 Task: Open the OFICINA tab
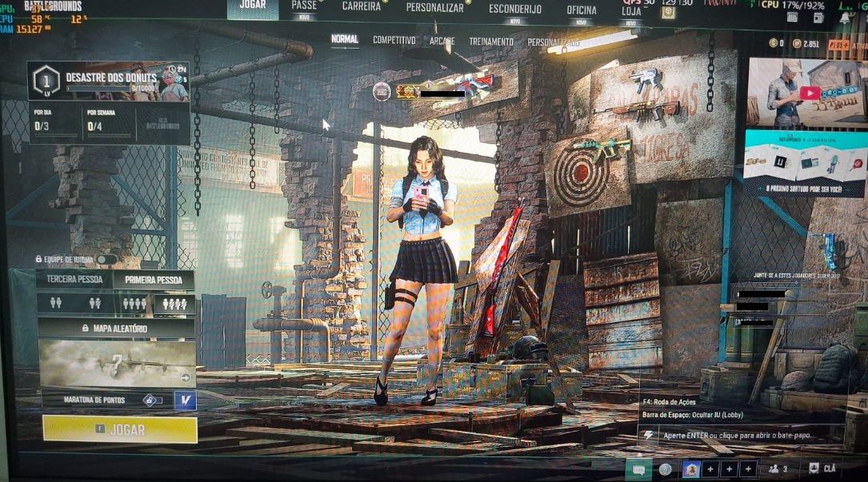coord(582,10)
